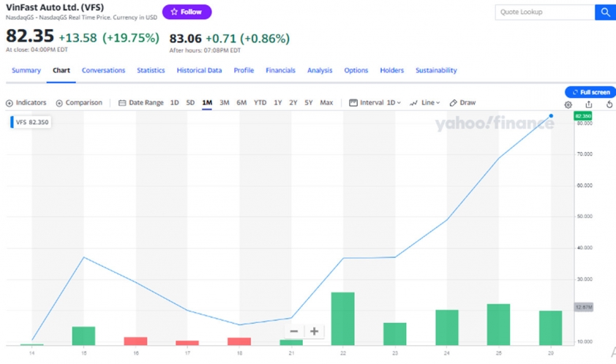The height and width of the screenshot is (364, 616).
Task: Click the Quote Lookup search field
Action: [545, 12]
